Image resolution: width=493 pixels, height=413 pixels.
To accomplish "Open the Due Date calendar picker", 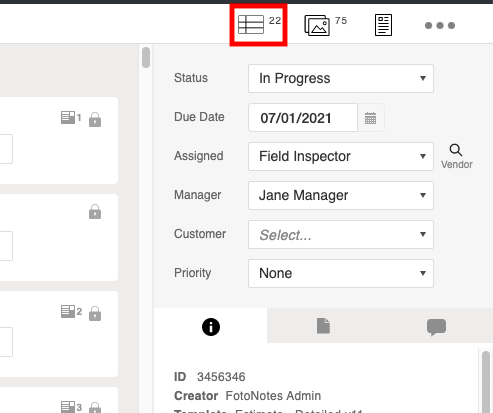I will [370, 118].
